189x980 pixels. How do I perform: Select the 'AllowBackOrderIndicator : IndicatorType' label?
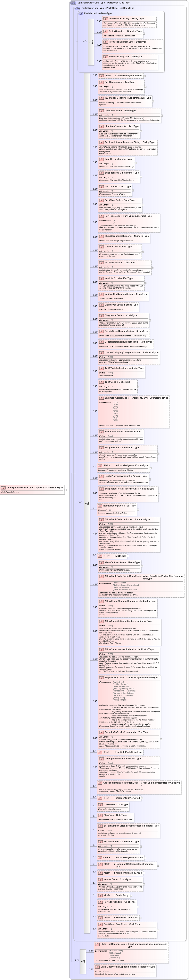127,519
